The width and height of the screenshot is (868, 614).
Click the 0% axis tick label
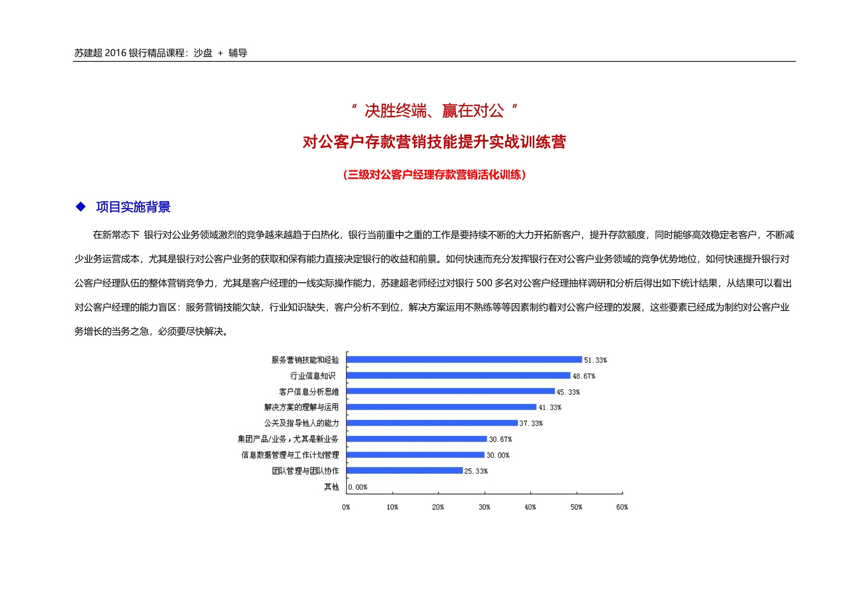(346, 507)
